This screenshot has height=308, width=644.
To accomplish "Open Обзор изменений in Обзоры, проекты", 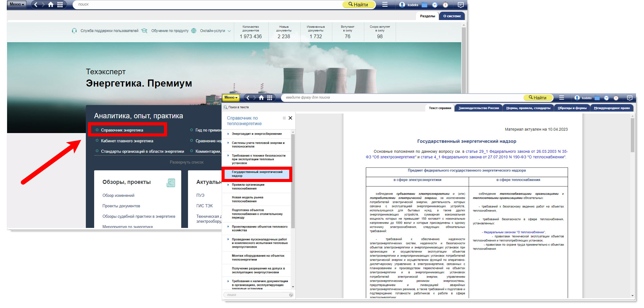I will 118,196.
